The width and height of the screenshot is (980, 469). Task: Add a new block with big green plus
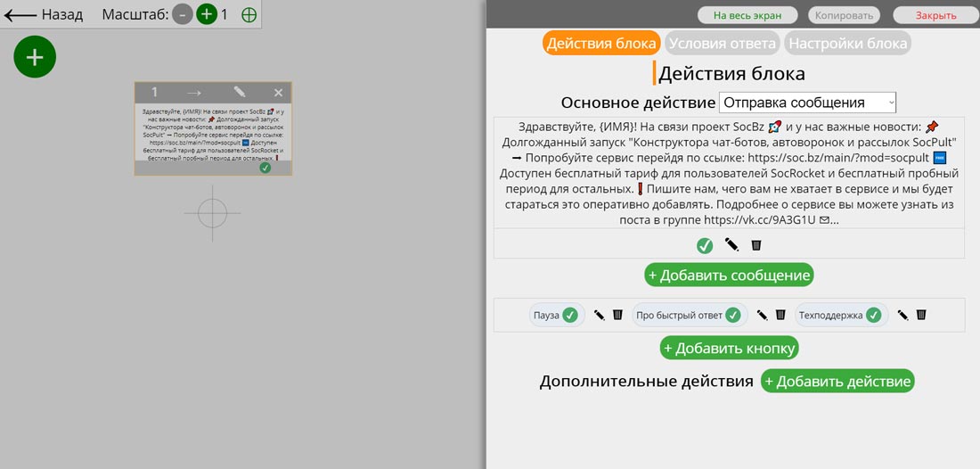click(35, 57)
